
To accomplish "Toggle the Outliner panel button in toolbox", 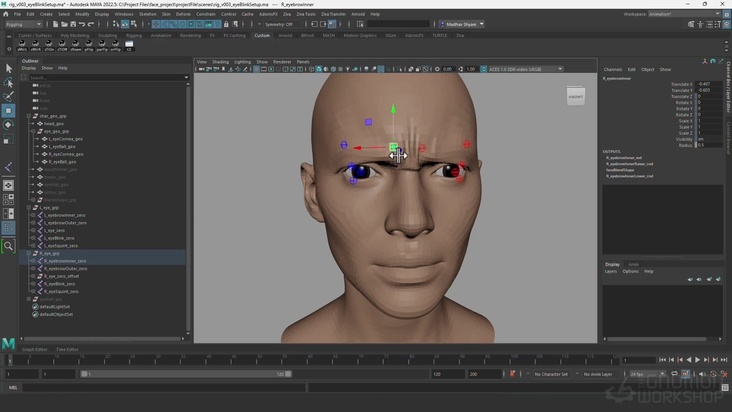I will pyautogui.click(x=8, y=228).
